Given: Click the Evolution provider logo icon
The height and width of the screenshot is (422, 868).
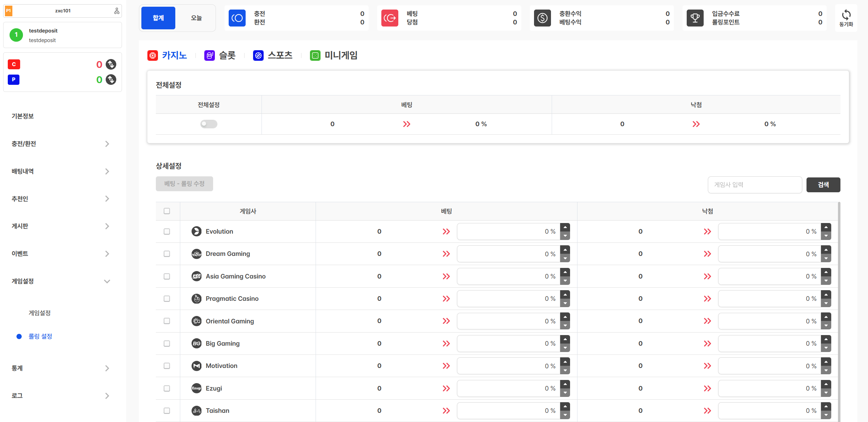Looking at the screenshot, I should 197,231.
